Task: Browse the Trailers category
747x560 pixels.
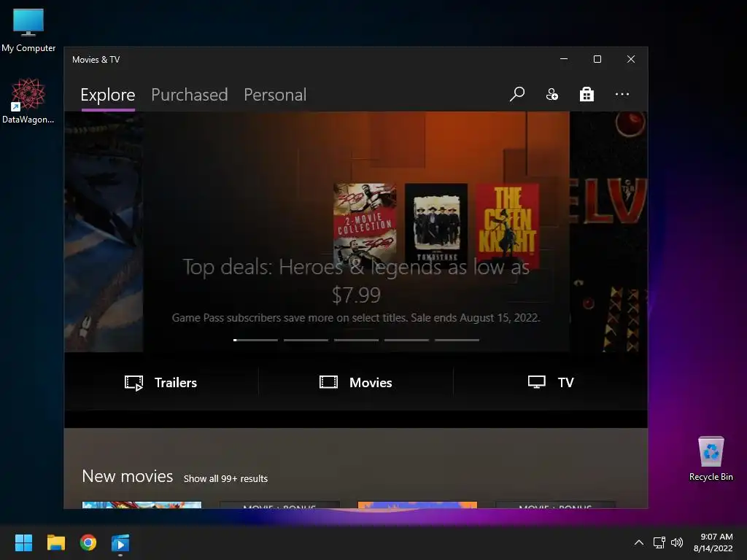Action: point(161,382)
